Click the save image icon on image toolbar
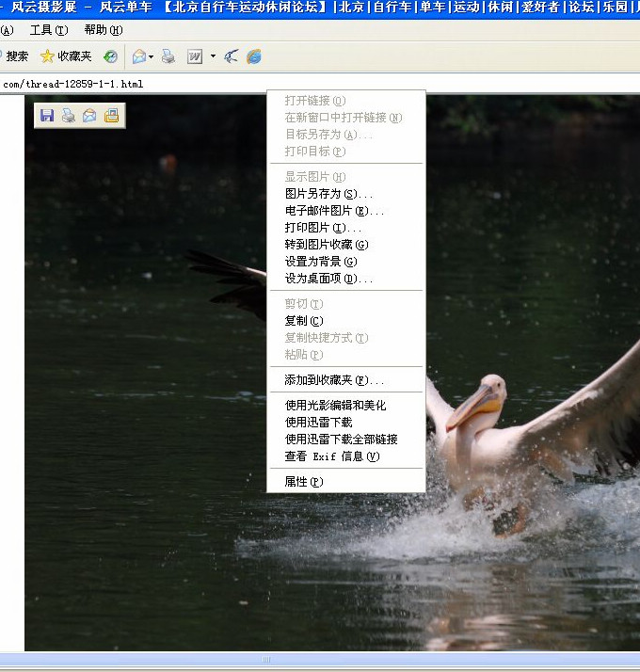Viewport: 640px width, 672px height. click(x=47, y=115)
